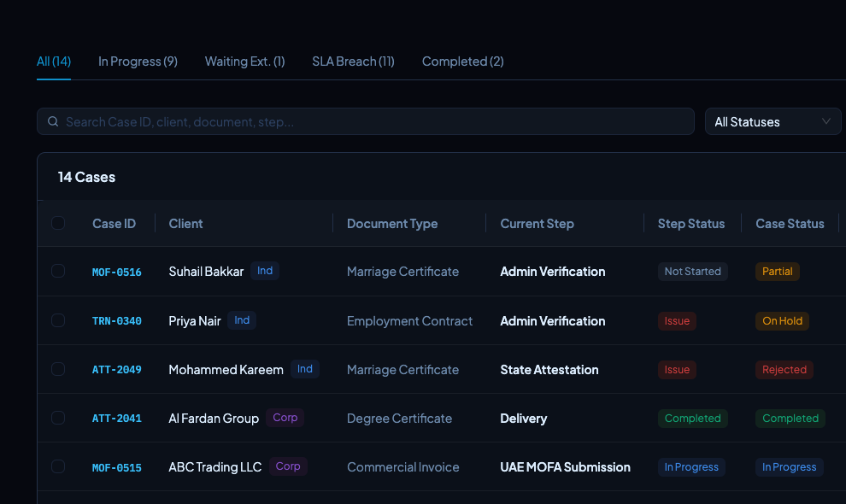The image size is (846, 504).
Task: Toggle the select-all header checkbox
Action: pos(58,223)
